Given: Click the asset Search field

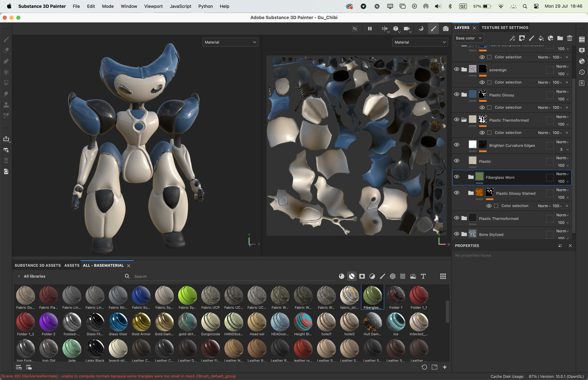Looking at the screenshot, I should pyautogui.click(x=232, y=276).
